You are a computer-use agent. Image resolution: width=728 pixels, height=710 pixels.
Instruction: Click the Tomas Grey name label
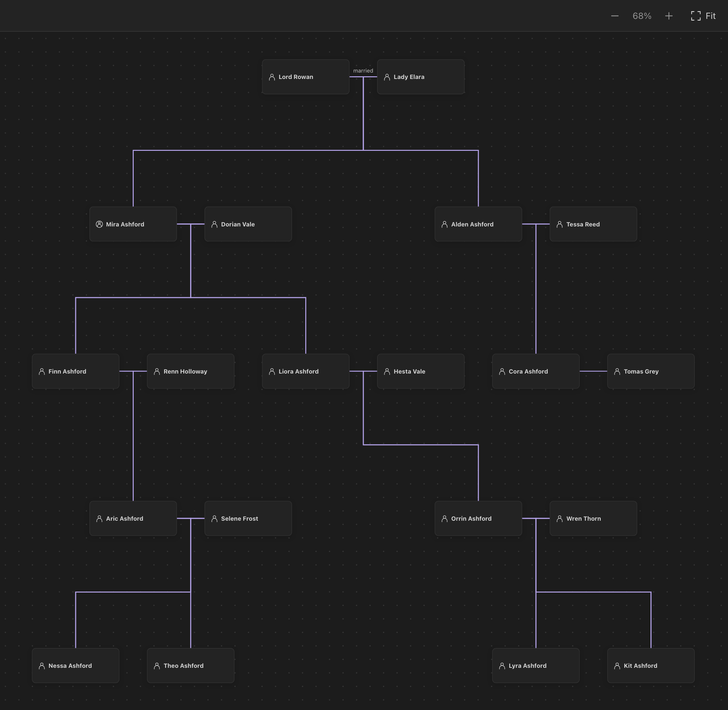[x=641, y=372]
